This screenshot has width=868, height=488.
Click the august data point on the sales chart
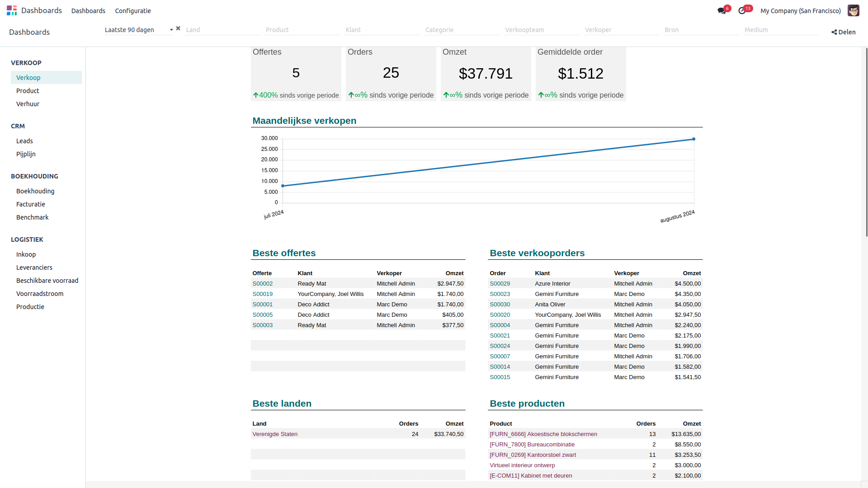pos(694,139)
